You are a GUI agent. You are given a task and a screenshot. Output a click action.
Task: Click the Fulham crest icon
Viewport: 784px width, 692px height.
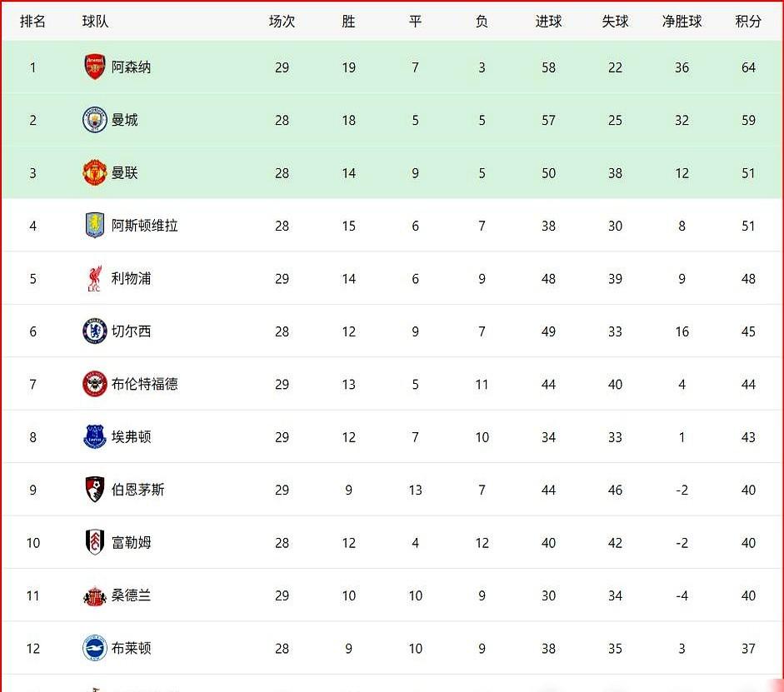[x=95, y=543]
